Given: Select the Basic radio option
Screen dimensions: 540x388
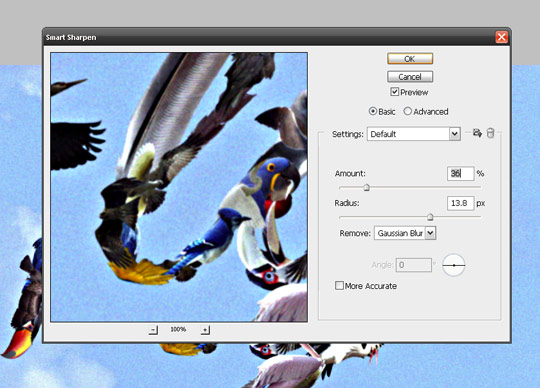Looking at the screenshot, I should point(373,111).
